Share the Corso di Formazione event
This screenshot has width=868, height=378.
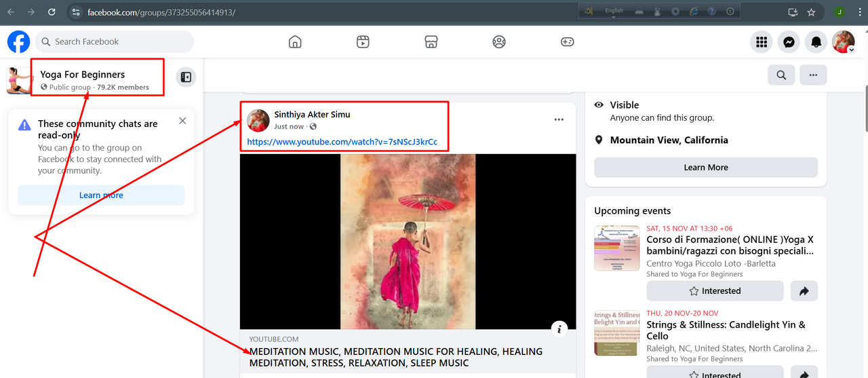[804, 290]
